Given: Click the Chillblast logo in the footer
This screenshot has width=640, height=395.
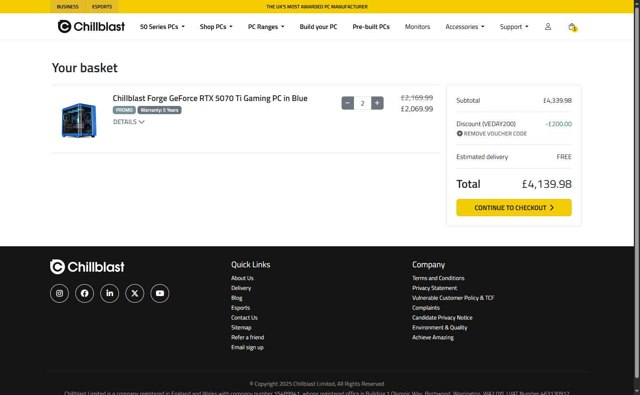Looking at the screenshot, I should [87, 266].
